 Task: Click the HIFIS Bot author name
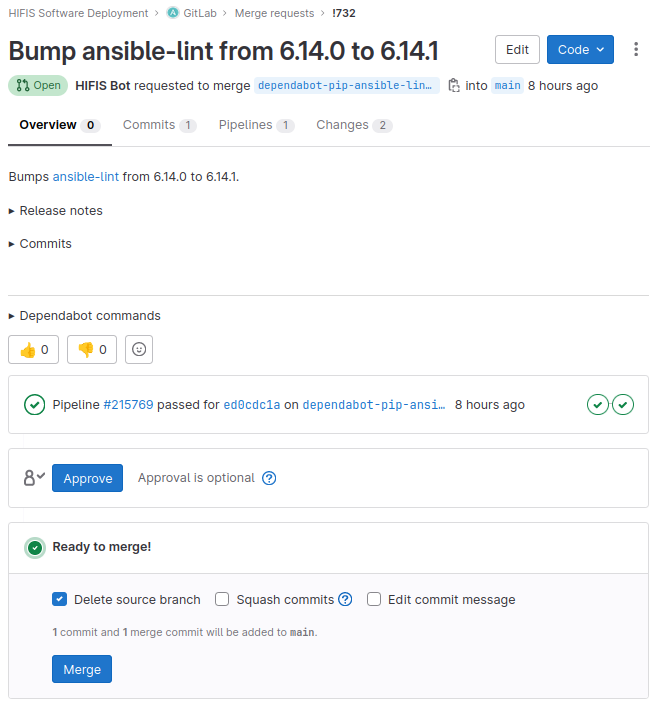(x=103, y=85)
